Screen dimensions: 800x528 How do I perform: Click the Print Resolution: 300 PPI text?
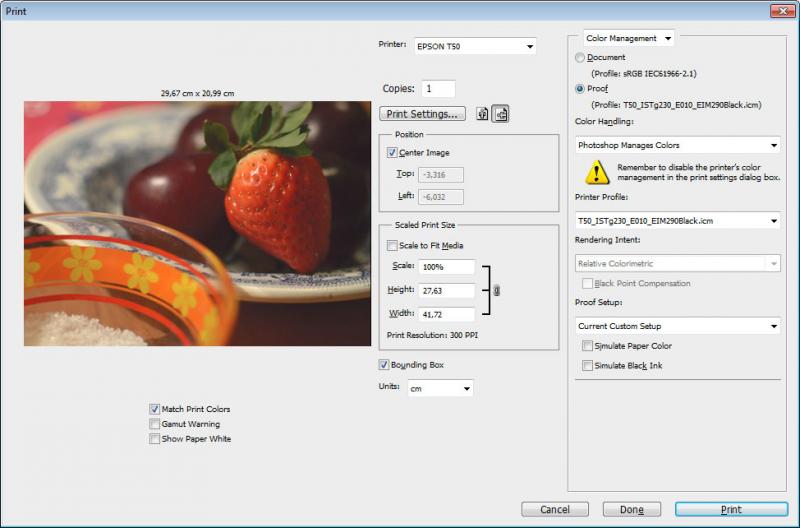tap(432, 335)
